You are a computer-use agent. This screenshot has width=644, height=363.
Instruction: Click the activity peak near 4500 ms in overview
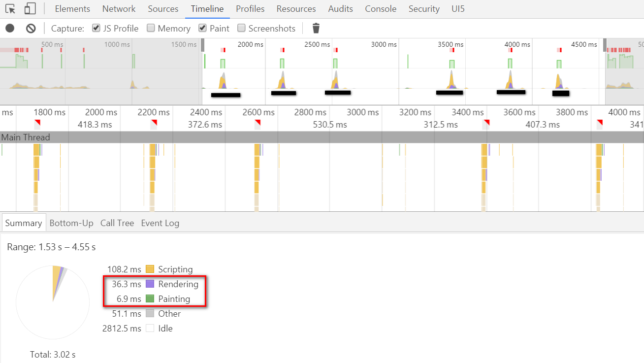(559, 81)
